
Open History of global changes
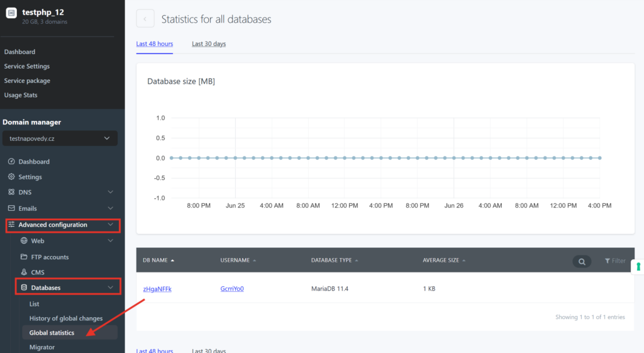pyautogui.click(x=65, y=318)
